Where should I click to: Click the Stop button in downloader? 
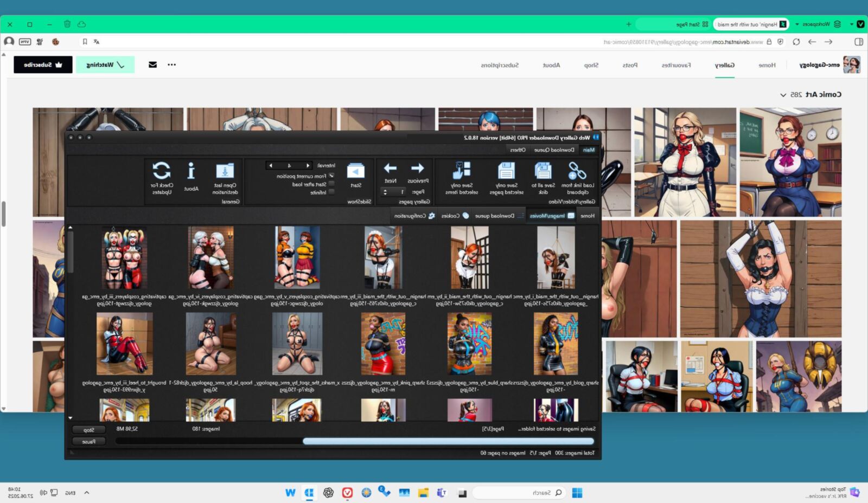click(89, 430)
